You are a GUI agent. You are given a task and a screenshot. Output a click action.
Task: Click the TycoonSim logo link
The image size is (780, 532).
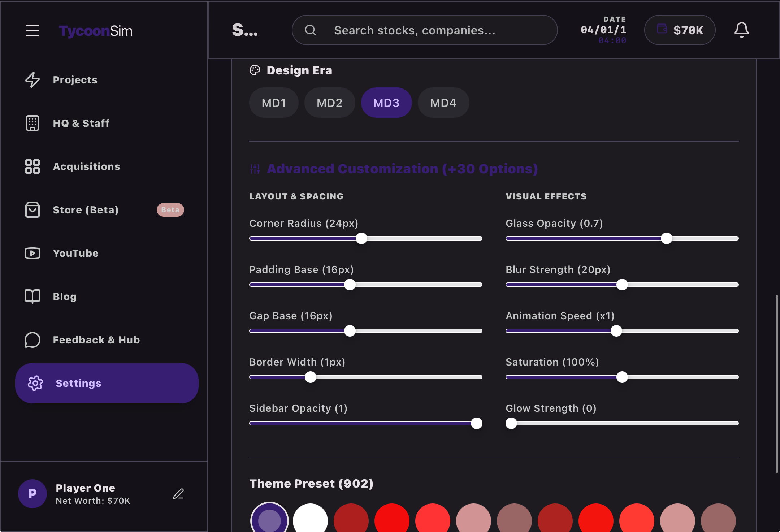(96, 31)
